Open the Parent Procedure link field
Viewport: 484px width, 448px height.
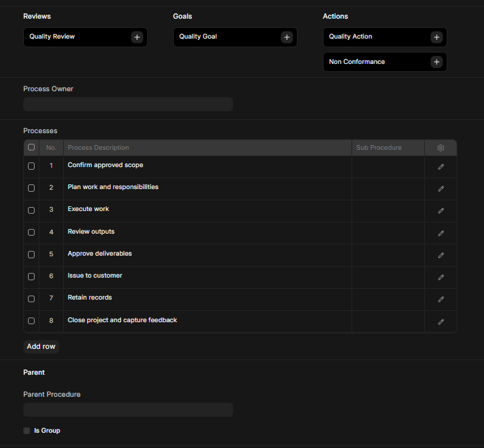(x=128, y=409)
